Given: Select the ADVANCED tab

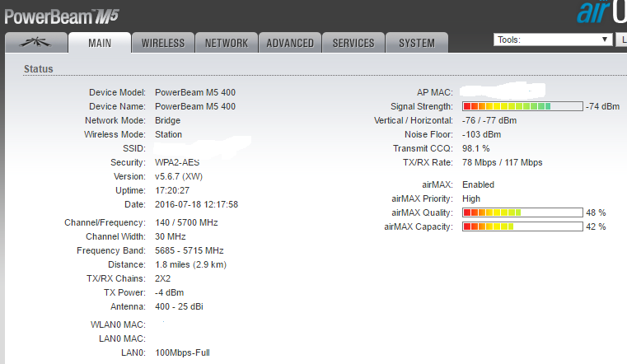Looking at the screenshot, I should [290, 43].
